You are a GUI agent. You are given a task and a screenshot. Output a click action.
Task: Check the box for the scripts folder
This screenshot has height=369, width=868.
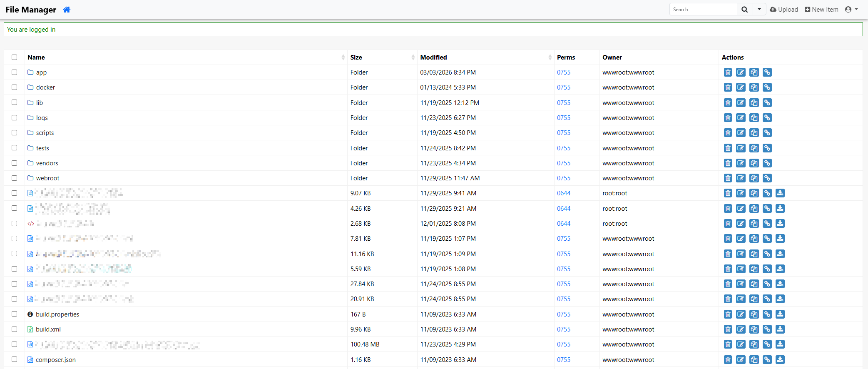(15, 133)
